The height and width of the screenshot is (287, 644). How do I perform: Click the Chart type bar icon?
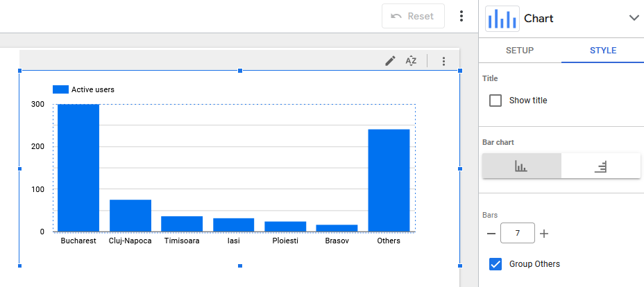click(x=502, y=19)
